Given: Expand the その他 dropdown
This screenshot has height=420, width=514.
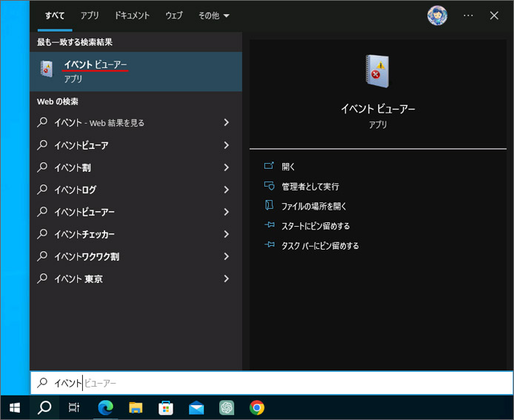Looking at the screenshot, I should coord(214,16).
